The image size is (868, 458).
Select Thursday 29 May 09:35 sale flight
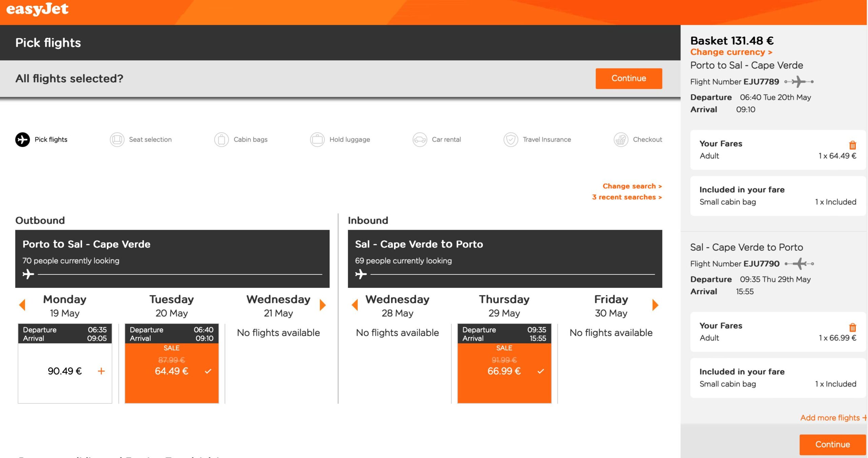pos(504,363)
